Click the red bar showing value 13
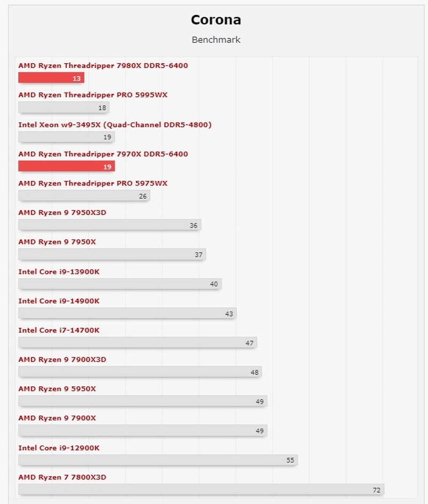 51,78
